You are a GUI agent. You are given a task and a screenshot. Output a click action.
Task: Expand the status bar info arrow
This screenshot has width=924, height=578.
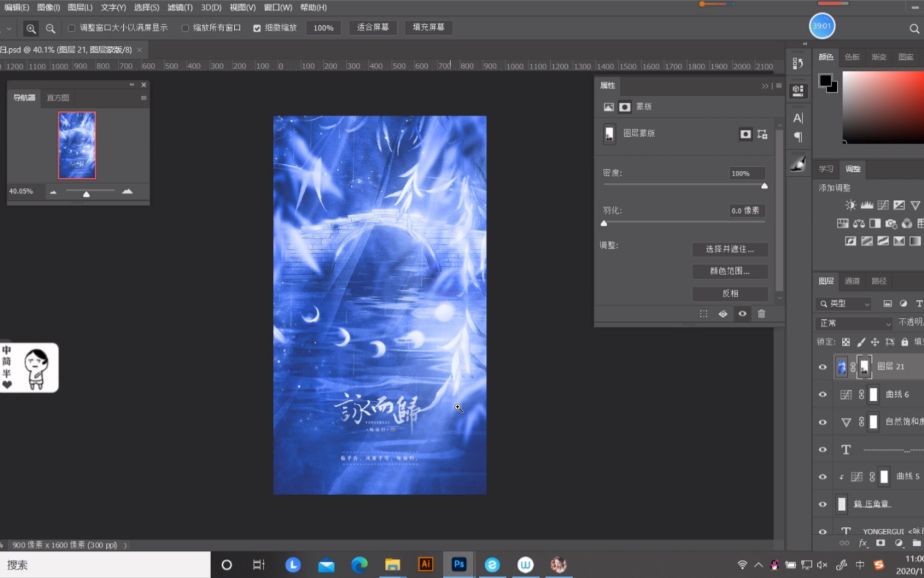(125, 545)
